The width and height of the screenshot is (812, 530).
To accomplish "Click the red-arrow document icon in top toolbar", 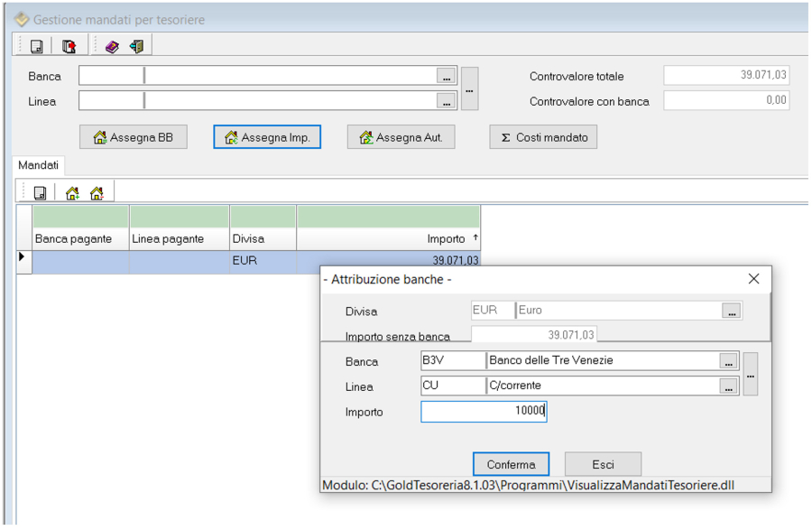I will point(69,46).
